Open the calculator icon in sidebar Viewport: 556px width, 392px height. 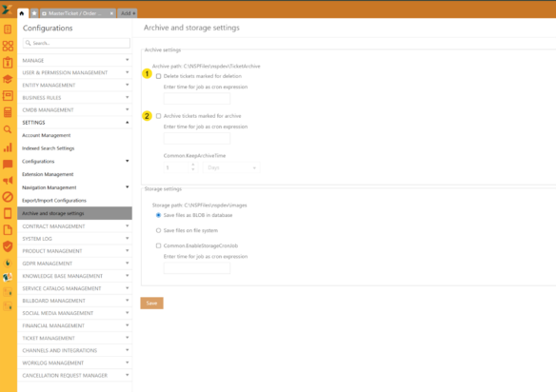click(8, 112)
